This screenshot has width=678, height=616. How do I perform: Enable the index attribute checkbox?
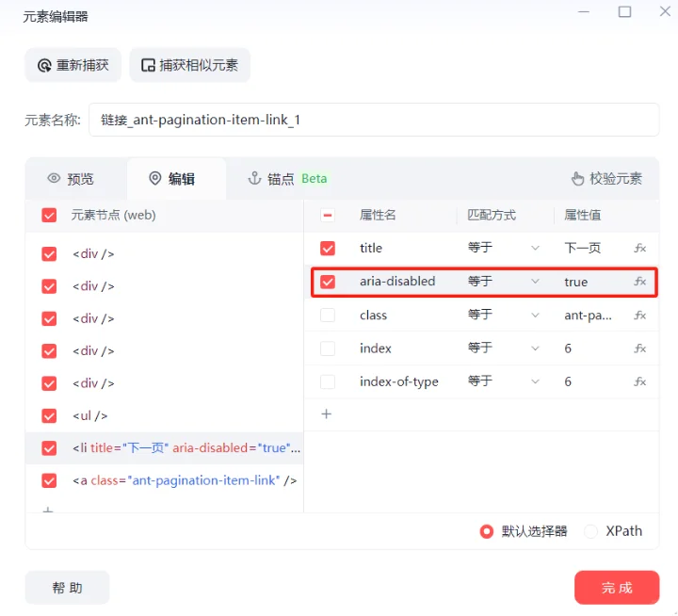tap(328, 349)
